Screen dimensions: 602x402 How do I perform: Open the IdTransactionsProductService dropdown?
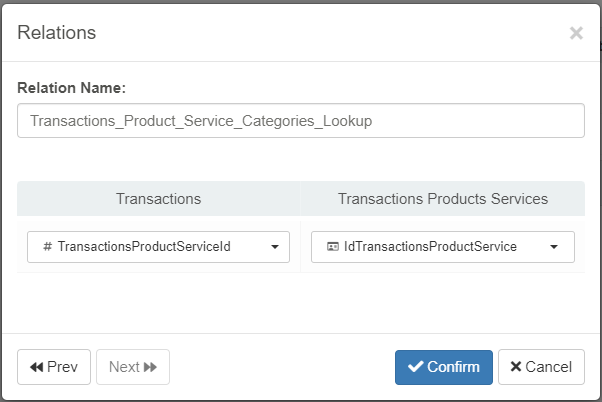pos(442,247)
